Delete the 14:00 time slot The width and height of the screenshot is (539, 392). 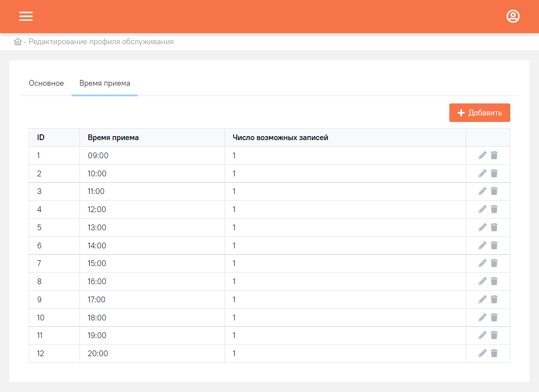494,246
